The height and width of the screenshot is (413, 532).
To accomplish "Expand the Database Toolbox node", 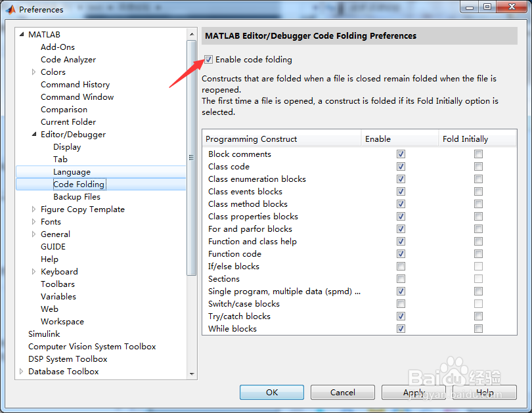I will (22, 371).
